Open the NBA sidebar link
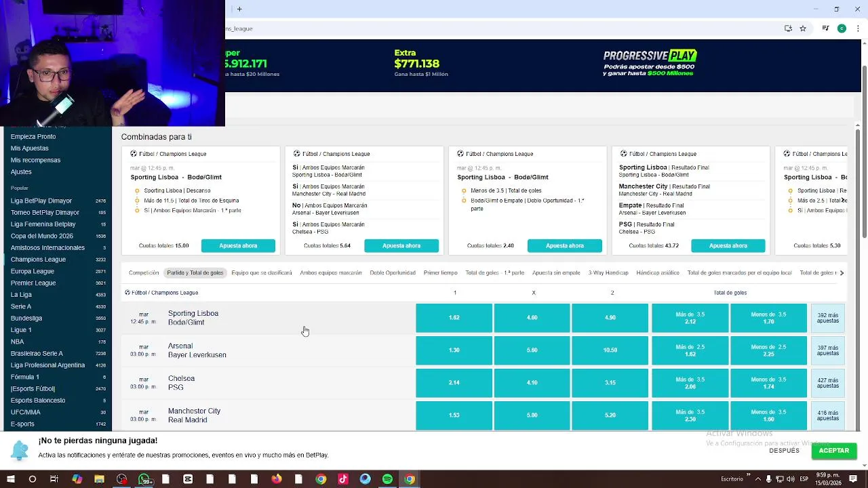The image size is (868, 488). point(18,342)
